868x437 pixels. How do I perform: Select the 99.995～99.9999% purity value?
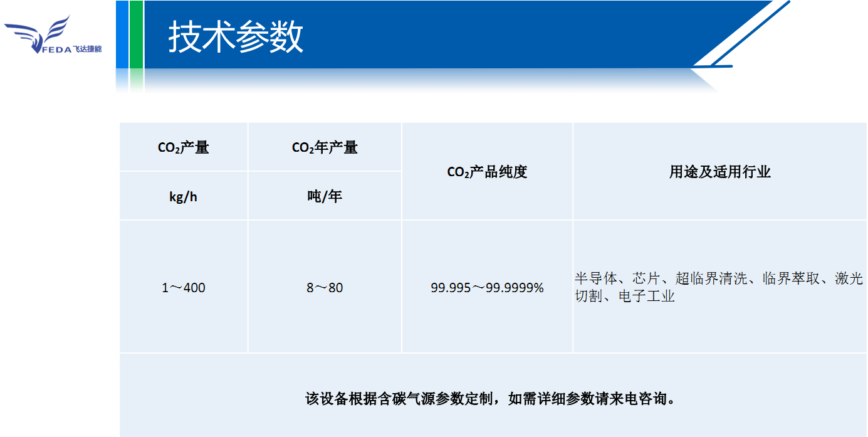(x=487, y=288)
